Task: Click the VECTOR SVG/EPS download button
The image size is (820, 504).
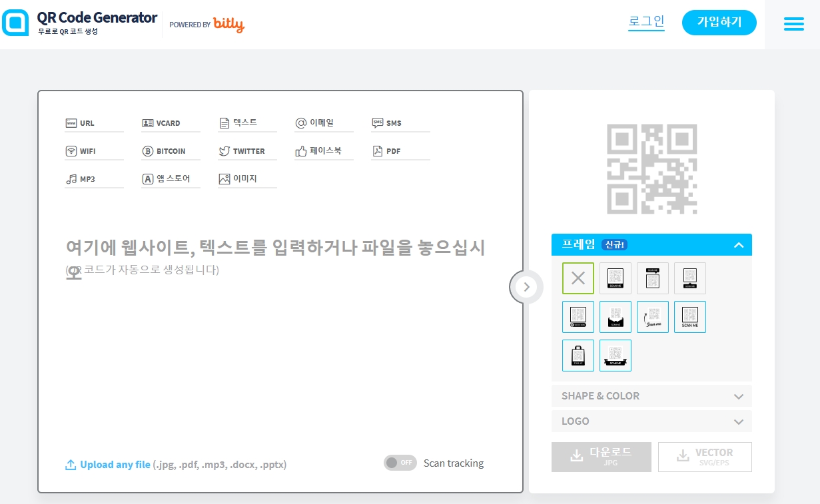Action: (x=705, y=457)
